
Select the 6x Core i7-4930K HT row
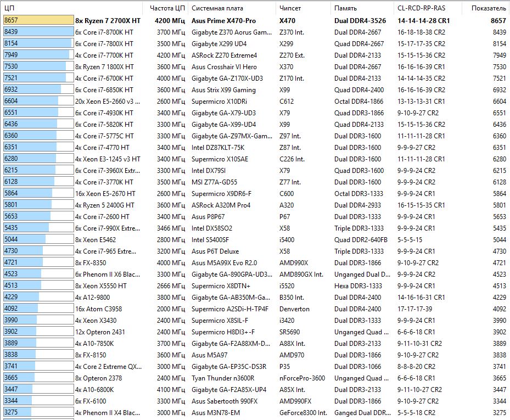click(255, 113)
